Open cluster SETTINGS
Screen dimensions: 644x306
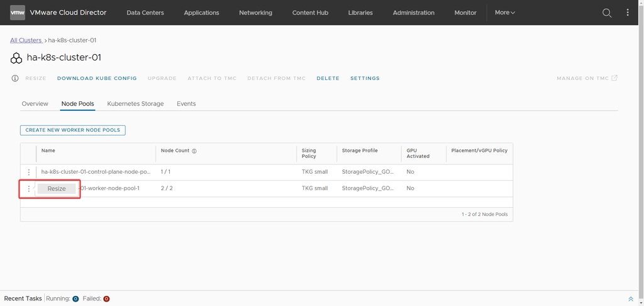pos(365,79)
